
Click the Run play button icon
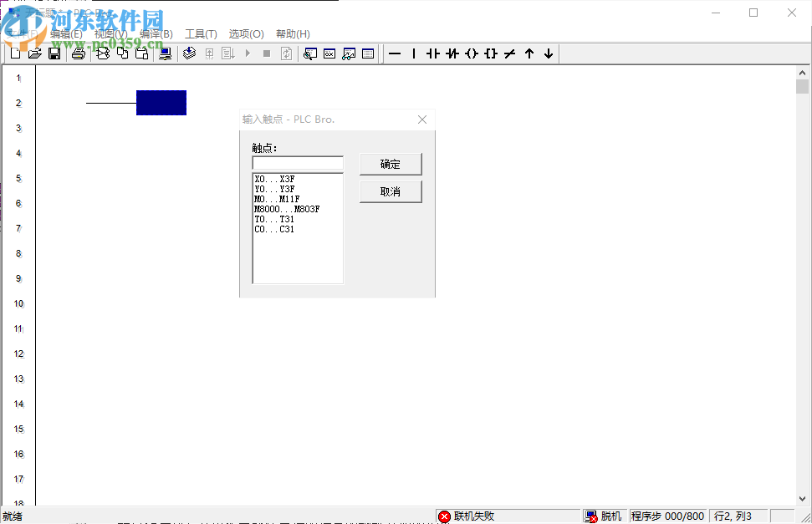click(248, 53)
